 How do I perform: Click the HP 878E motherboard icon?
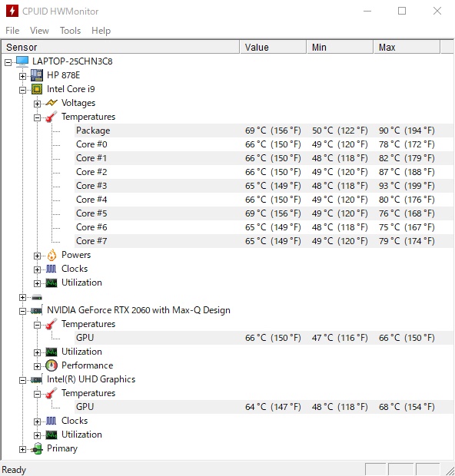pyautogui.click(x=37, y=75)
